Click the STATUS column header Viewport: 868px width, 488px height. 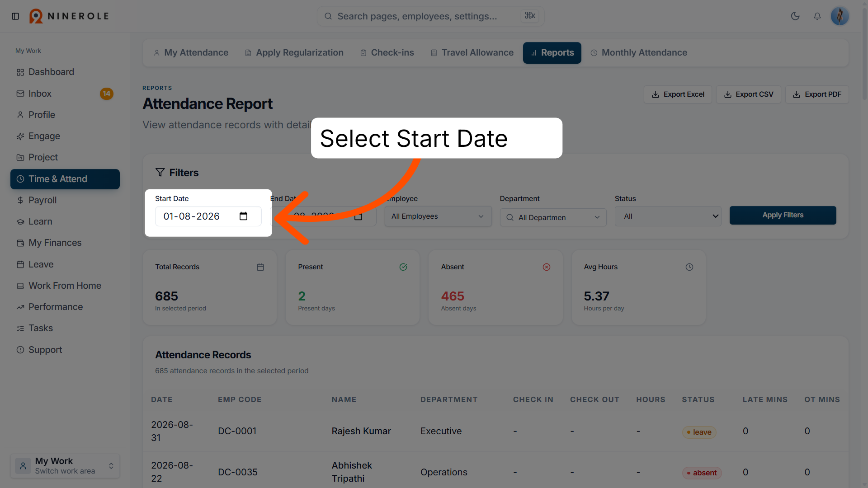click(698, 399)
